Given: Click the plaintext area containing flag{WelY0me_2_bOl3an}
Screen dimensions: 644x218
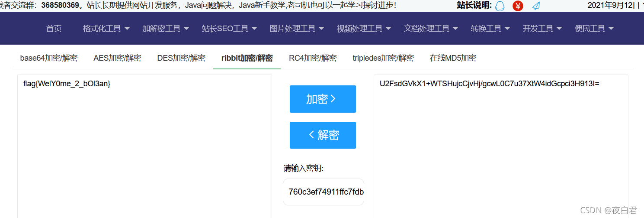Looking at the screenshot, I should tap(144, 146).
